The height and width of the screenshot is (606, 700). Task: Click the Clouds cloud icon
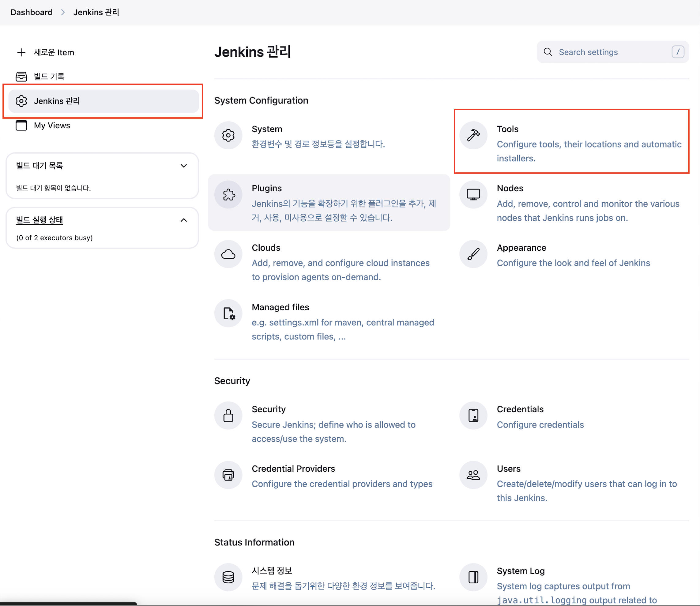[228, 254]
